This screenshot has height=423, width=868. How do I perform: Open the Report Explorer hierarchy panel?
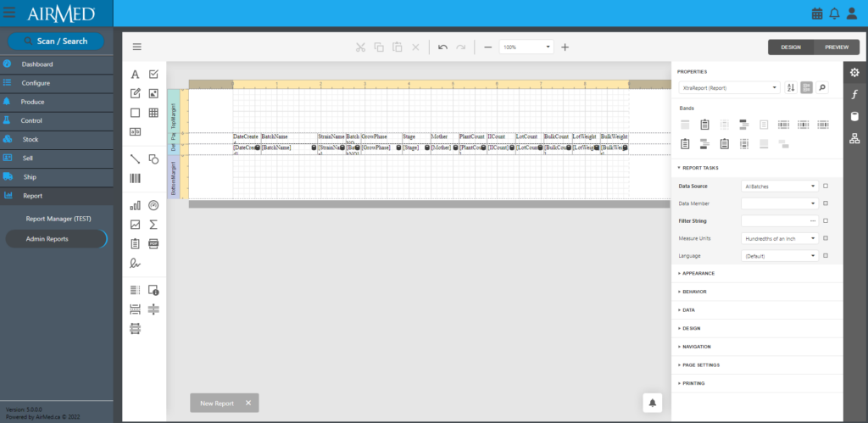[854, 138]
